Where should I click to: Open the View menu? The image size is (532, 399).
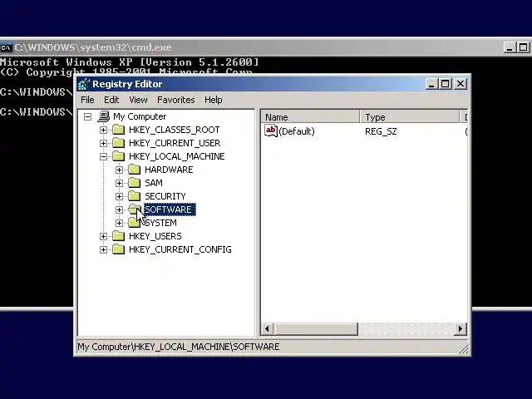(138, 100)
